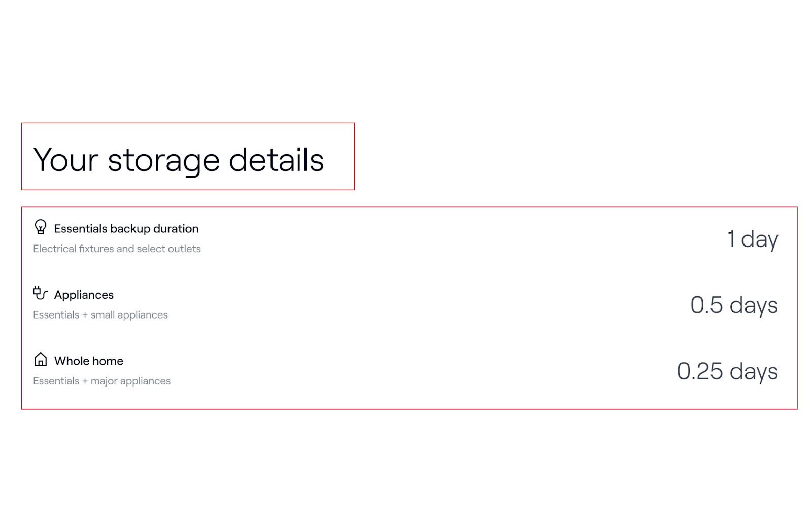Click Essentials + major appliances description
Screen dimensions: 812x526
point(102,381)
